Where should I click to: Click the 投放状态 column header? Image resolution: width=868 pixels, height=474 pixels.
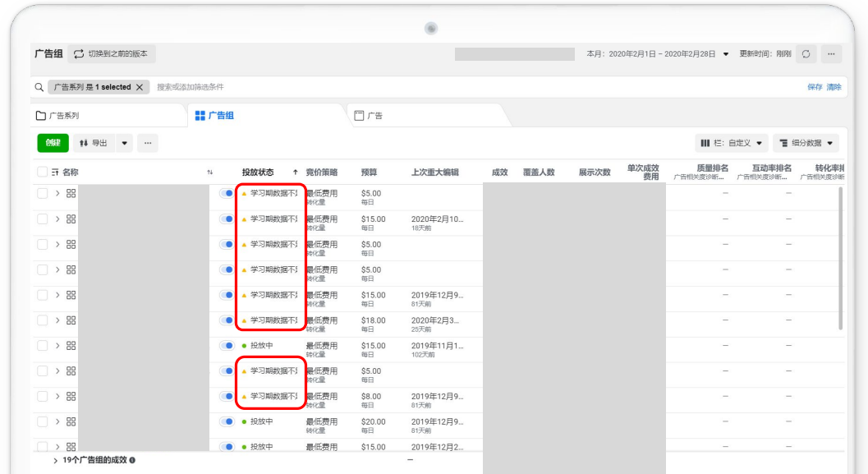tap(258, 173)
